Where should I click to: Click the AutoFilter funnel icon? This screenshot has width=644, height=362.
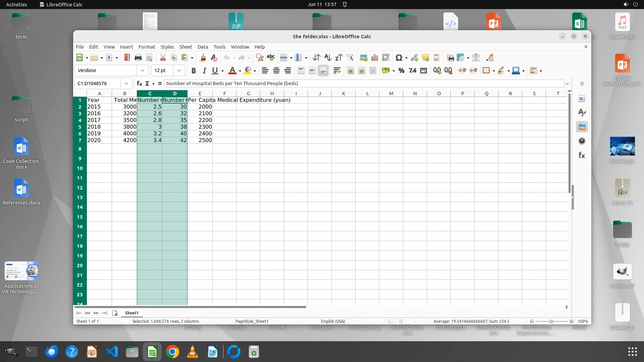tap(350, 58)
